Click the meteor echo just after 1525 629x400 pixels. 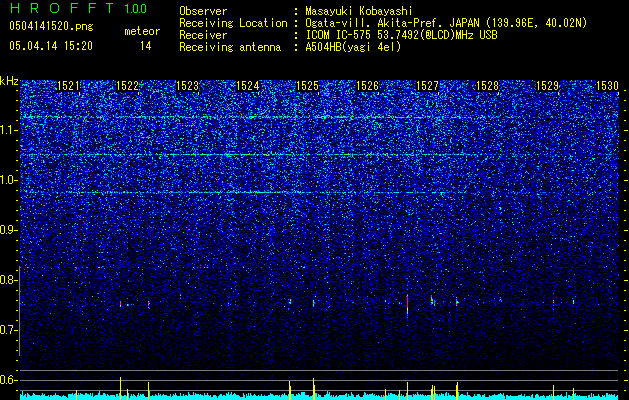pyautogui.click(x=314, y=303)
